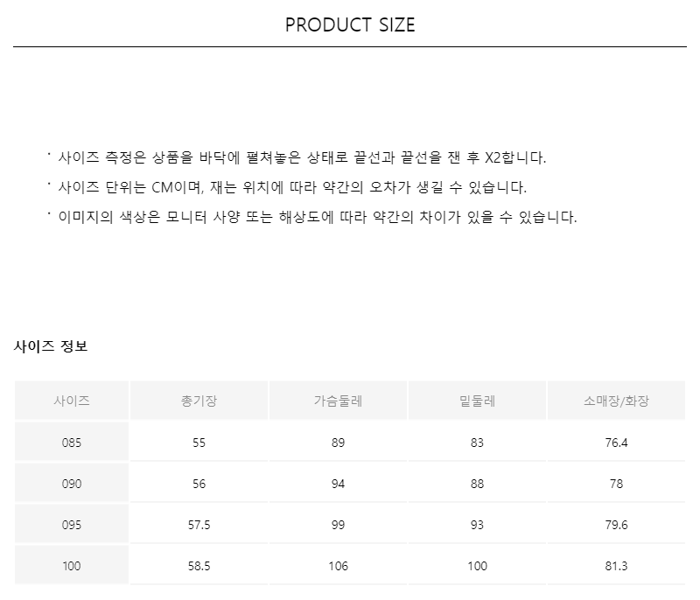Select the 090 size row label
This screenshot has height=600, width=700.
(x=72, y=484)
